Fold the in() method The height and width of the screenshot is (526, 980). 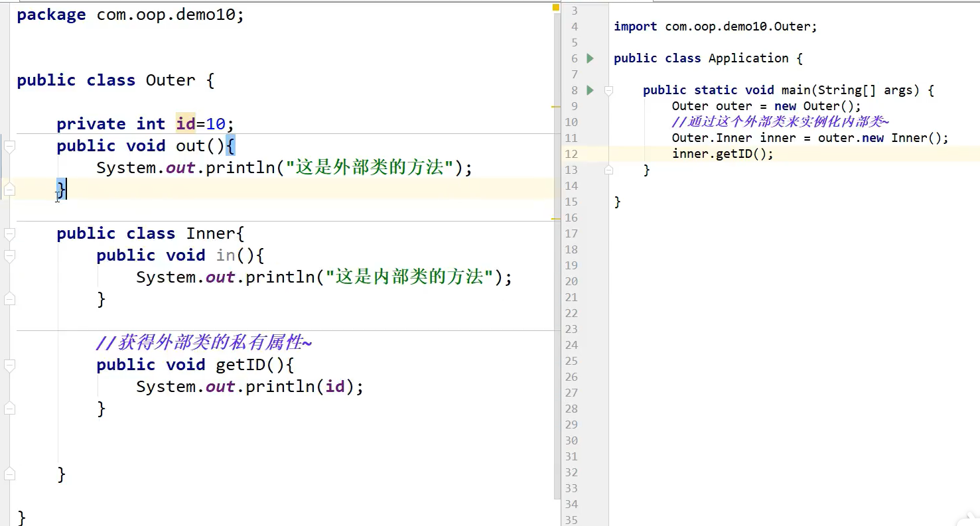(x=9, y=256)
